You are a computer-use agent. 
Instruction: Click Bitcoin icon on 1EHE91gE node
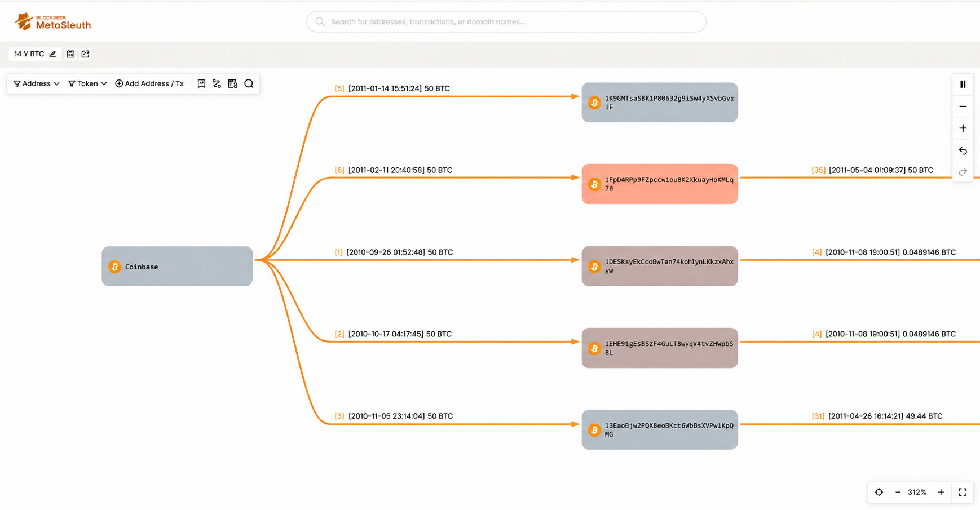pos(594,348)
